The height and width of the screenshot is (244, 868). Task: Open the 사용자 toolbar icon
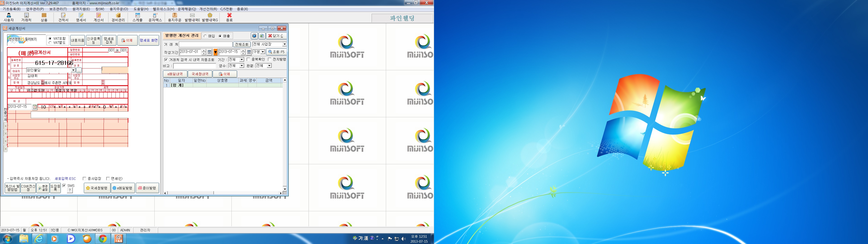[9, 18]
